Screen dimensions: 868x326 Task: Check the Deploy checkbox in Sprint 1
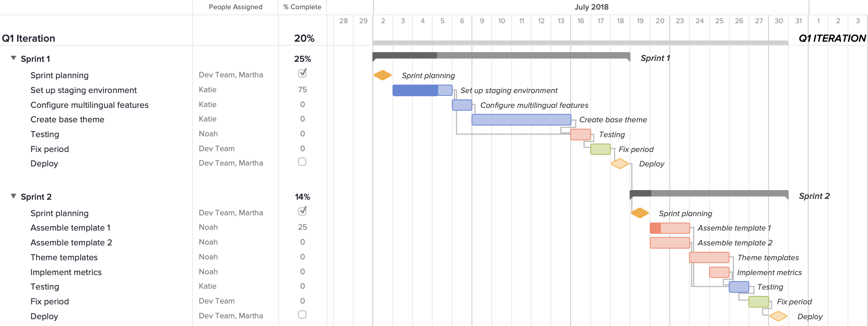(x=302, y=162)
